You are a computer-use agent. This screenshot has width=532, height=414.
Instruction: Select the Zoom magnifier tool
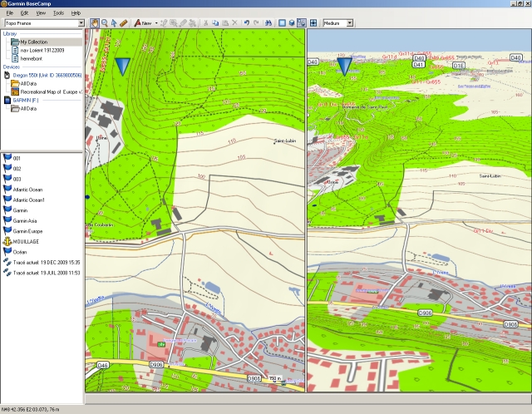[x=105, y=23]
